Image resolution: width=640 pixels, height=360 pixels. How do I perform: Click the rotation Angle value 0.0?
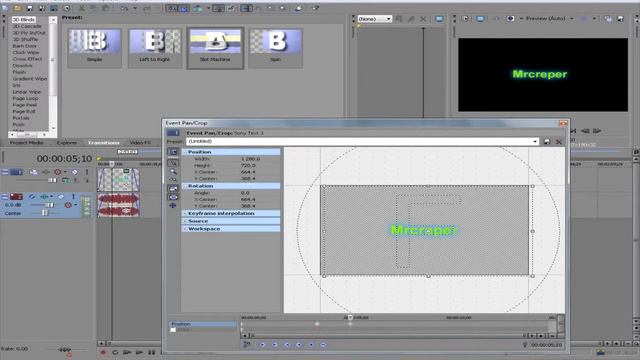pyautogui.click(x=245, y=193)
